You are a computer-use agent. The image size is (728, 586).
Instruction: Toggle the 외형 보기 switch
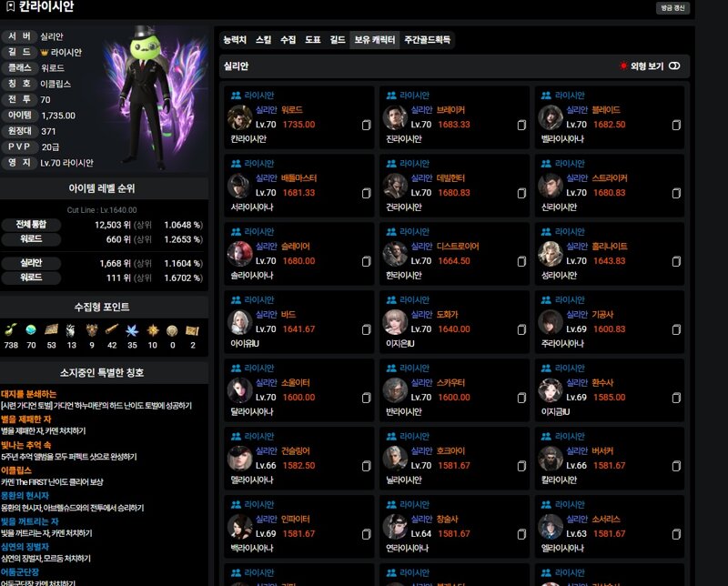[674, 66]
